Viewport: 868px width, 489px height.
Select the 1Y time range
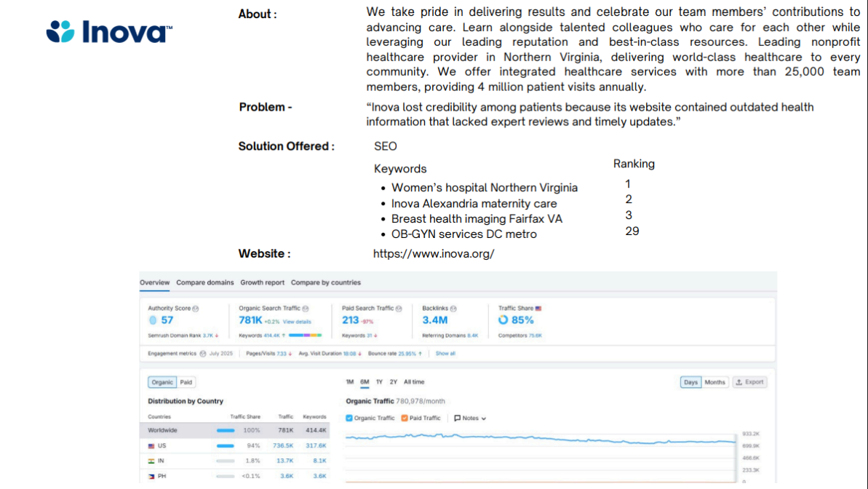pyautogui.click(x=379, y=382)
